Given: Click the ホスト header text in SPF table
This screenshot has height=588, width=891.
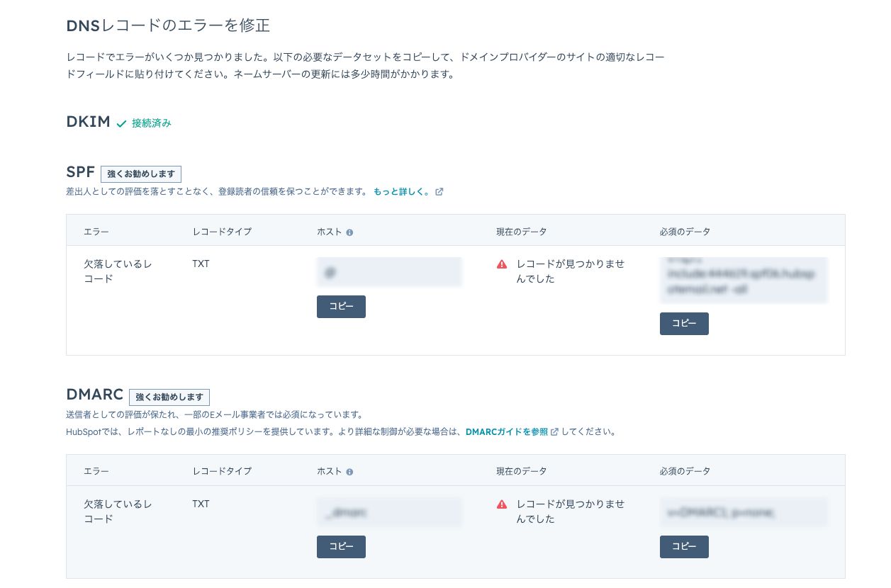Looking at the screenshot, I should [330, 232].
